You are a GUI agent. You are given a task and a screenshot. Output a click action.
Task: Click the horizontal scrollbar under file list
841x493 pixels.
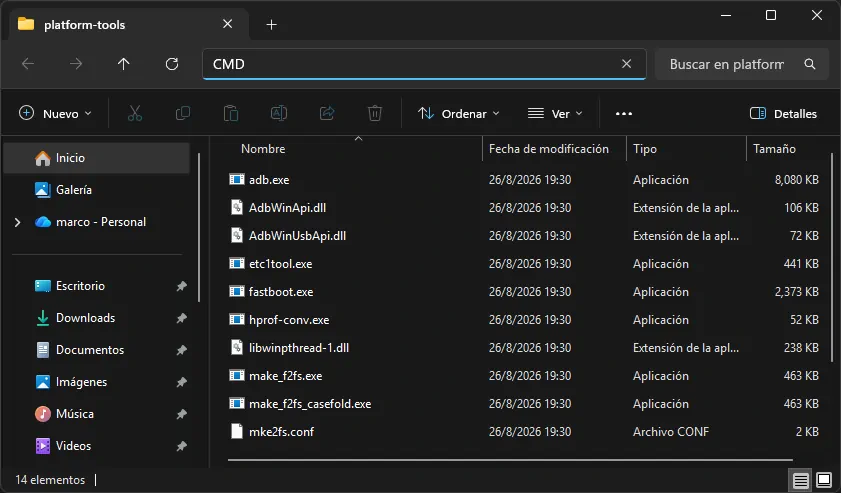point(510,460)
